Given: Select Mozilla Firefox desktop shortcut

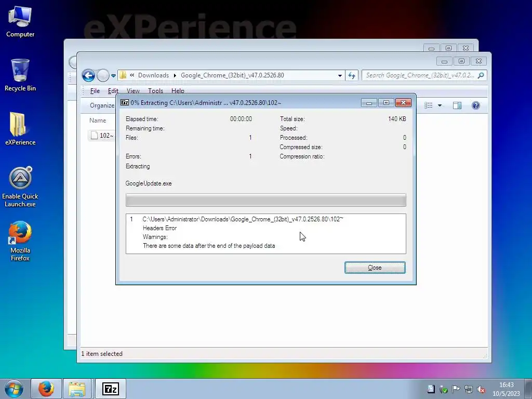Looking at the screenshot, I should (20, 241).
